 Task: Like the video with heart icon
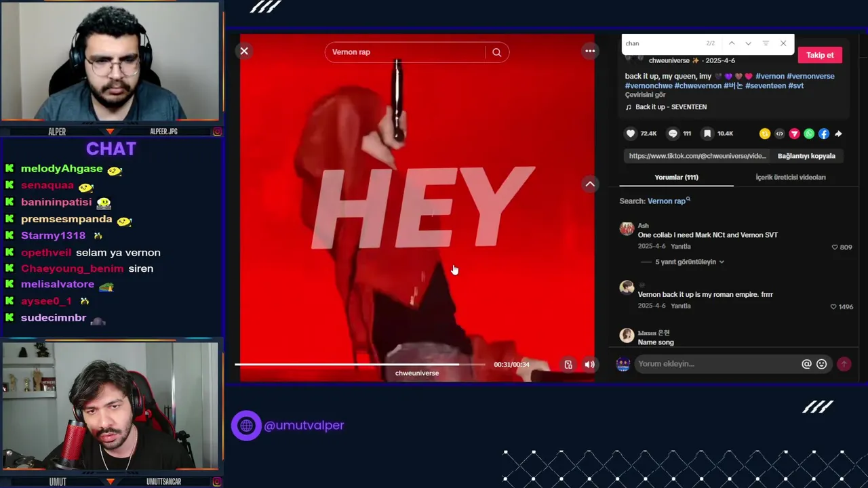[631, 134]
